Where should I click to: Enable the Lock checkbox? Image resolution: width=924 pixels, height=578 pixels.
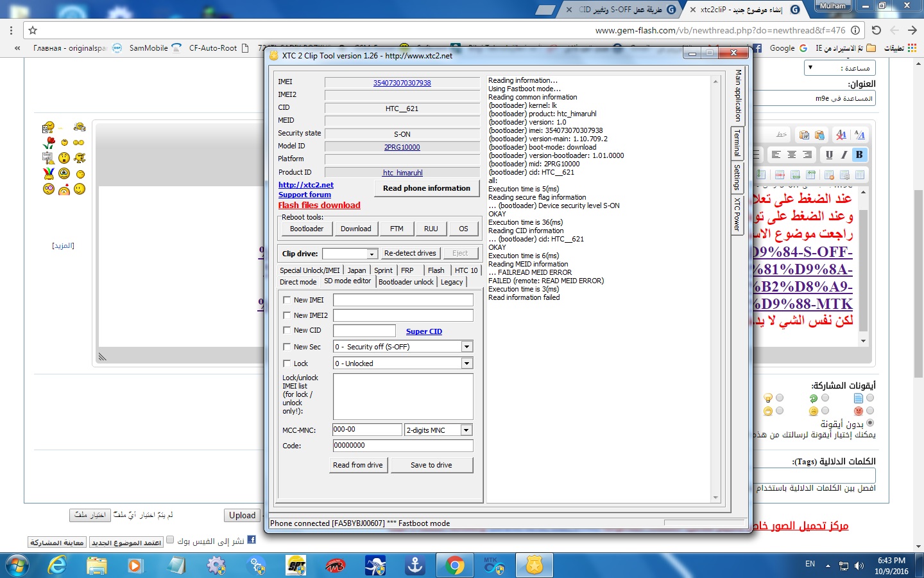click(287, 363)
